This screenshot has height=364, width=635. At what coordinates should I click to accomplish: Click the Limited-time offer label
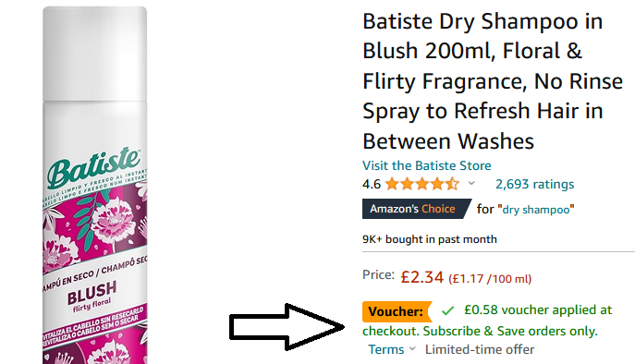pyautogui.click(x=480, y=349)
